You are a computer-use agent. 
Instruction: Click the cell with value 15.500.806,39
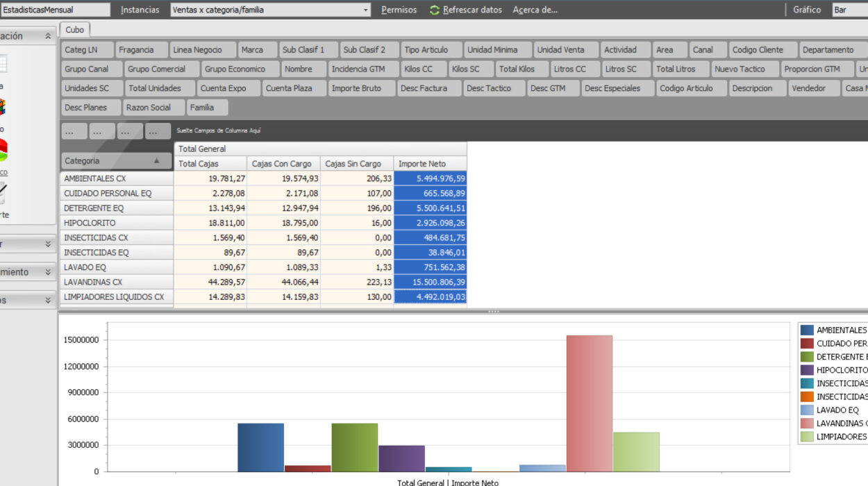431,282
